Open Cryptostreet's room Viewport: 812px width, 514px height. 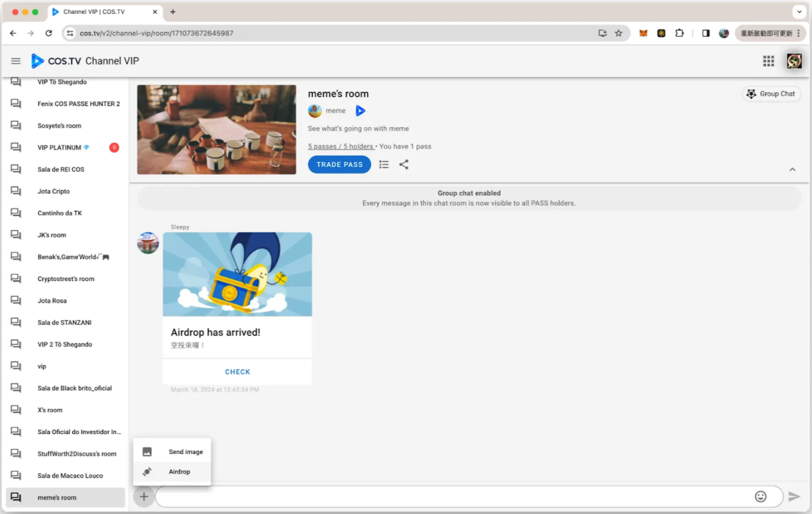(x=65, y=279)
